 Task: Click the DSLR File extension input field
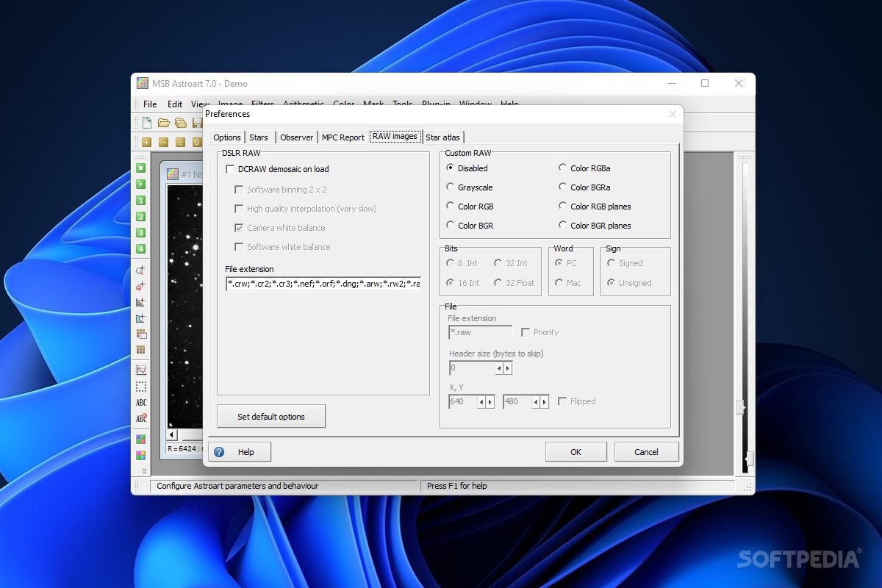[323, 284]
